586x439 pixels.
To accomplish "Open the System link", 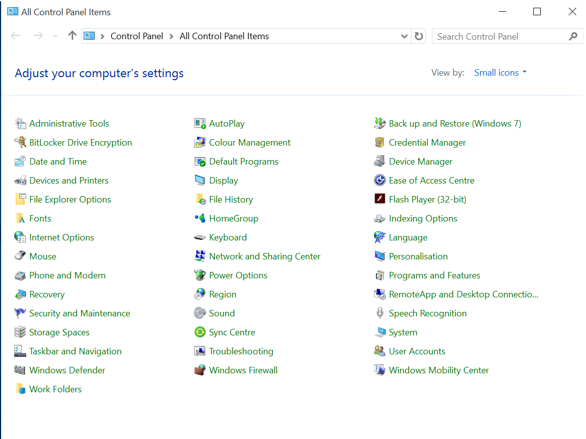I will [403, 332].
